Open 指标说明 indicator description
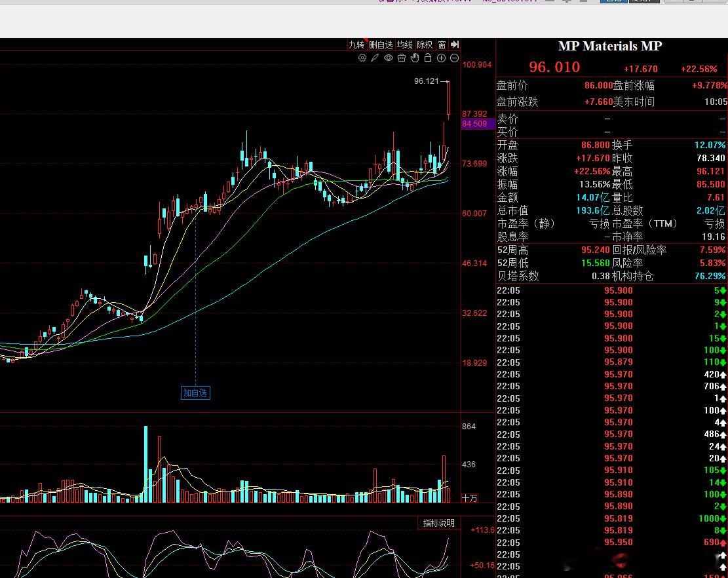 coord(439,523)
